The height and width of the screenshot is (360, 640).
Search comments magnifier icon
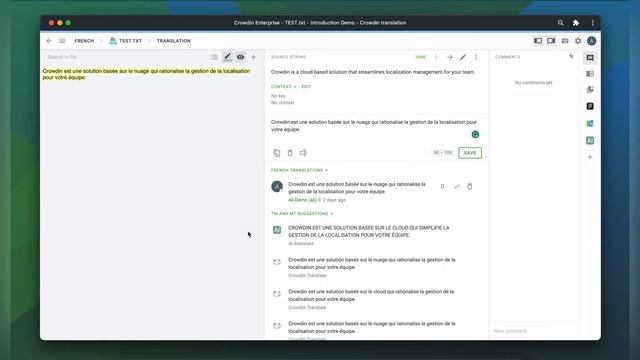(571, 56)
